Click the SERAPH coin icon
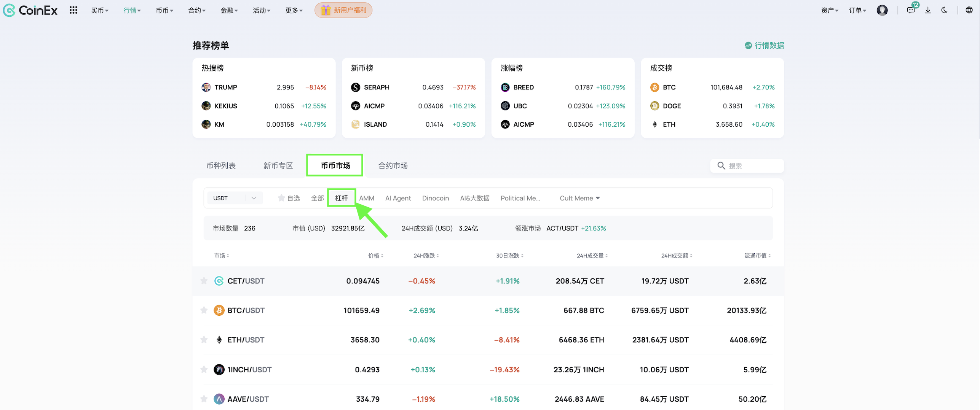Screen dimensions: 980x410 tap(355, 87)
